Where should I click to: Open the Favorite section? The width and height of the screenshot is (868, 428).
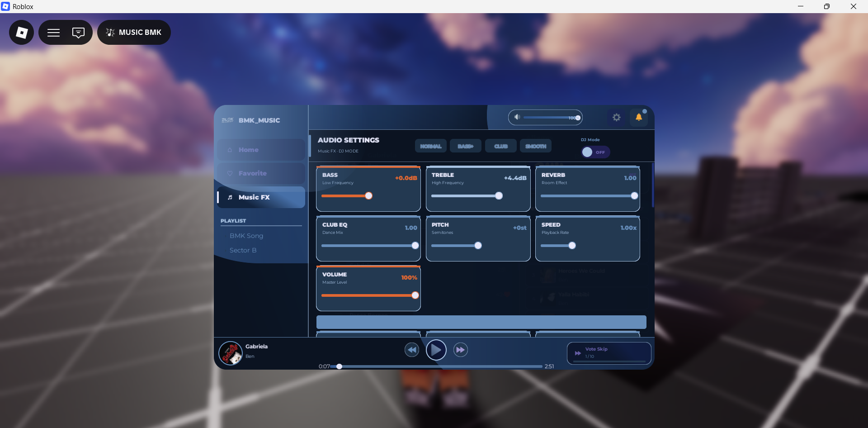[260, 173]
